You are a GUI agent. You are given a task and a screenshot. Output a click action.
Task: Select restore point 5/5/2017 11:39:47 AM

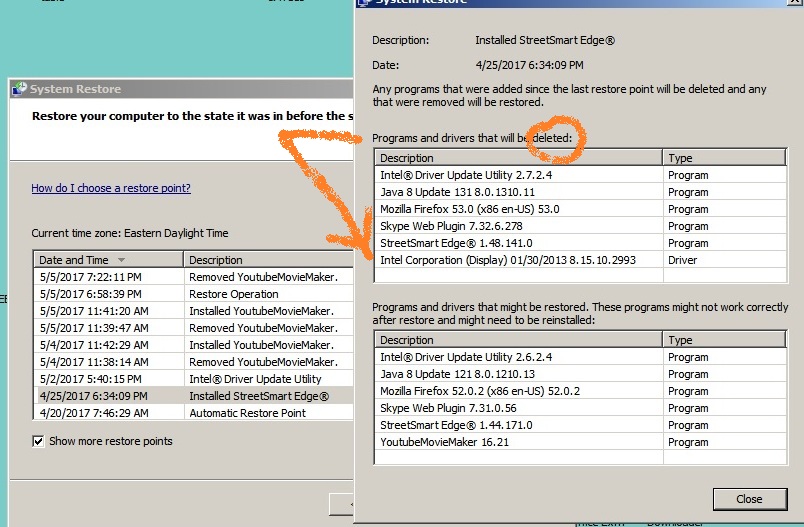coord(193,328)
